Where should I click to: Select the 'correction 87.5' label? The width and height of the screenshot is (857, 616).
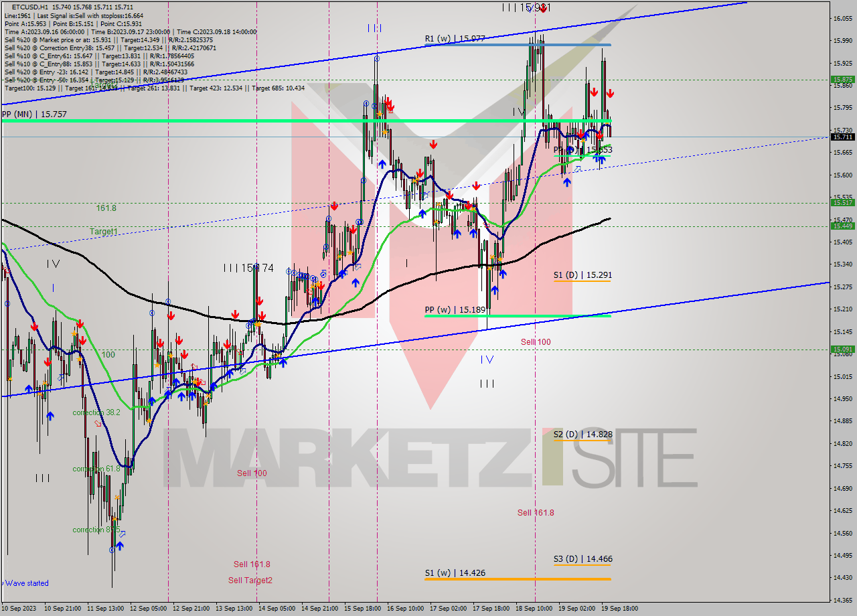96,530
